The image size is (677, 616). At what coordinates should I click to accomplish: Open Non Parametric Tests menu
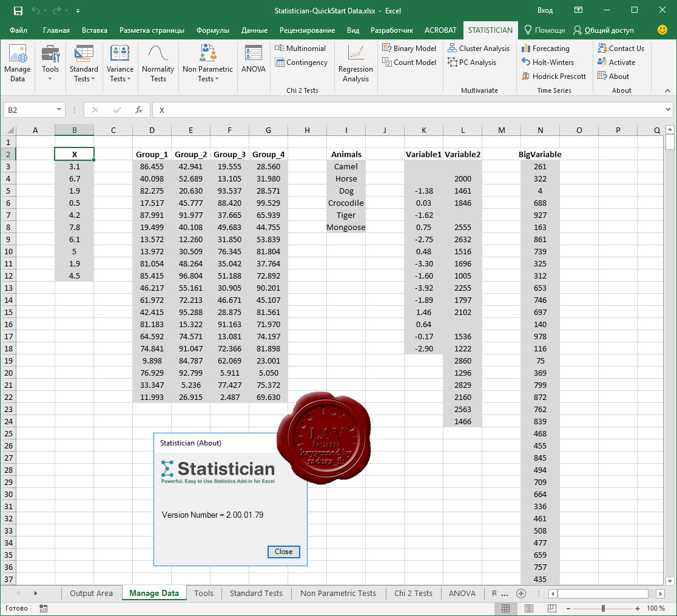tap(207, 64)
